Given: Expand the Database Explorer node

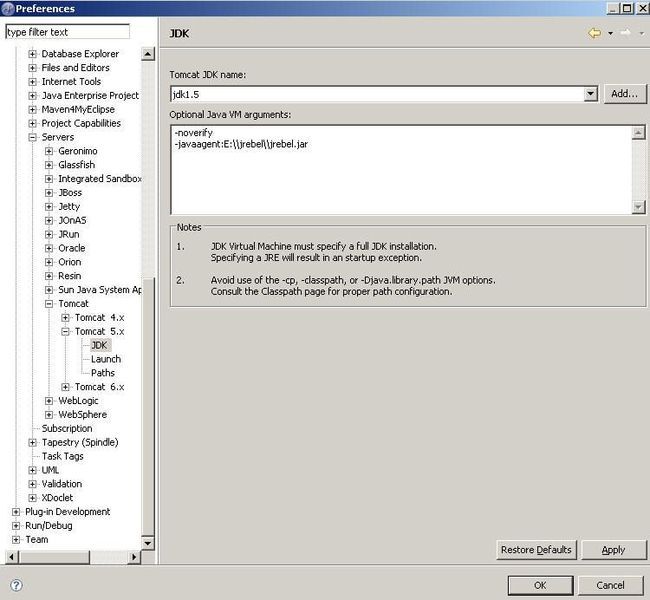Looking at the screenshot, I should (32, 54).
